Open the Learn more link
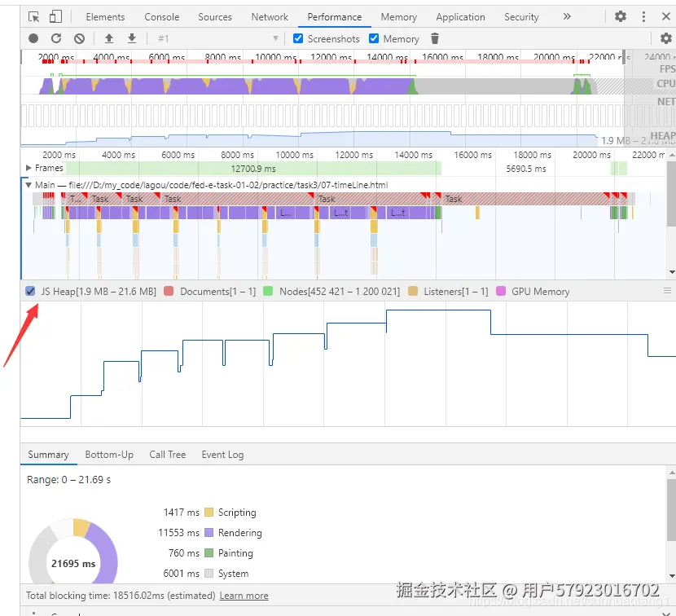Screen dimensions: 676x616 click(x=244, y=596)
